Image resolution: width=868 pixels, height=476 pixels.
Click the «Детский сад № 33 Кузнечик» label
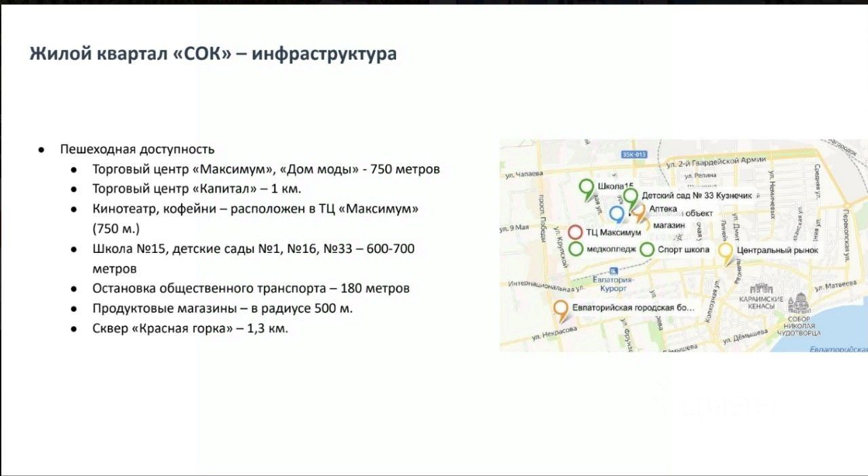[x=696, y=195]
